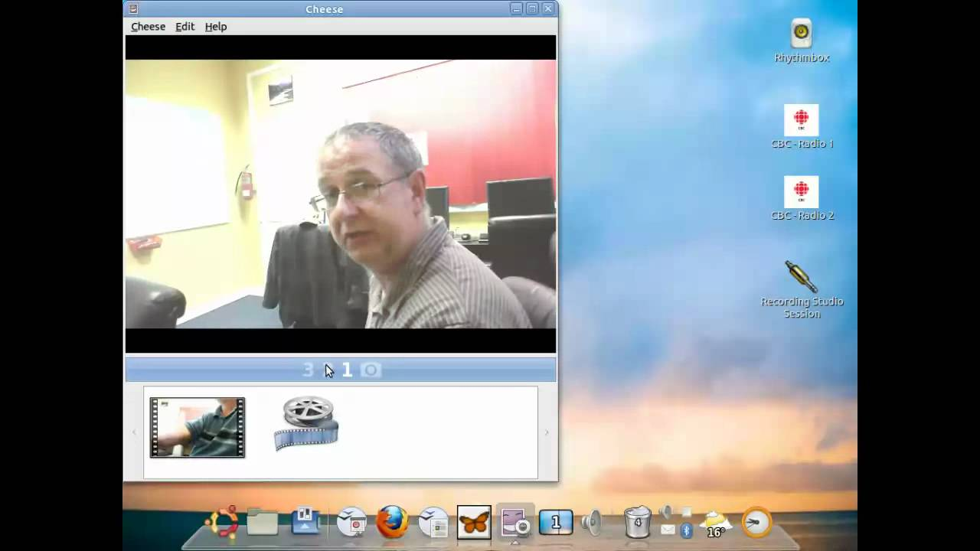Launch Firefox from the dock

click(x=391, y=522)
